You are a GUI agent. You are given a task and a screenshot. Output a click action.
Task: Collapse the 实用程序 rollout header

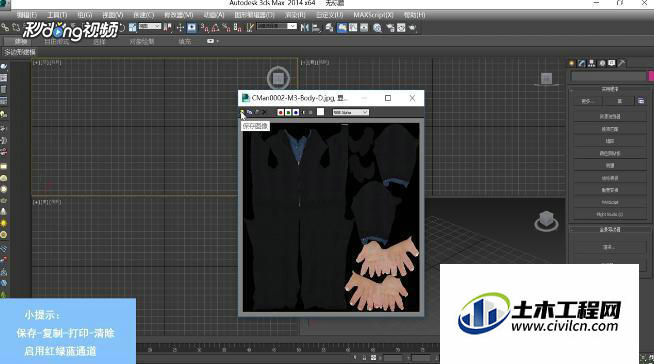pyautogui.click(x=609, y=89)
